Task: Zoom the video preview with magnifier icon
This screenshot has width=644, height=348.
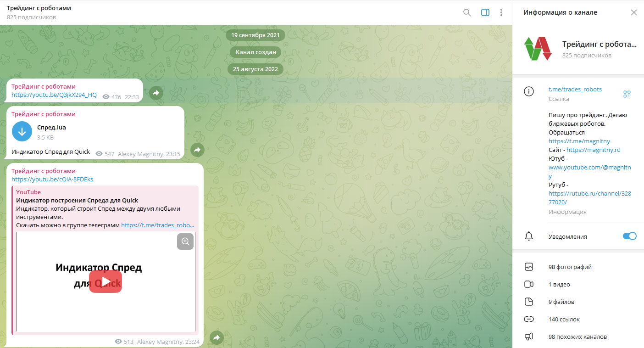Action: (185, 241)
